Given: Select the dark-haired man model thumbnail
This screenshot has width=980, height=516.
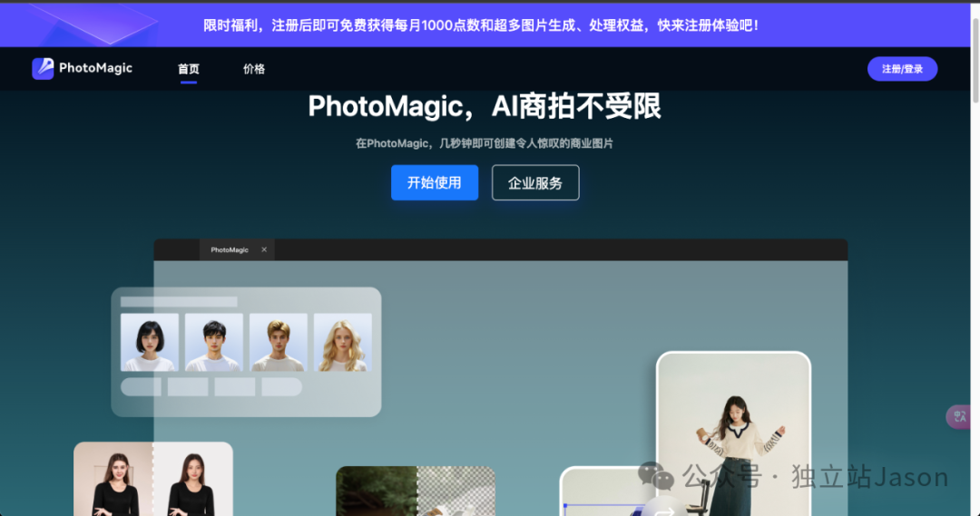Looking at the screenshot, I should pos(214,342).
